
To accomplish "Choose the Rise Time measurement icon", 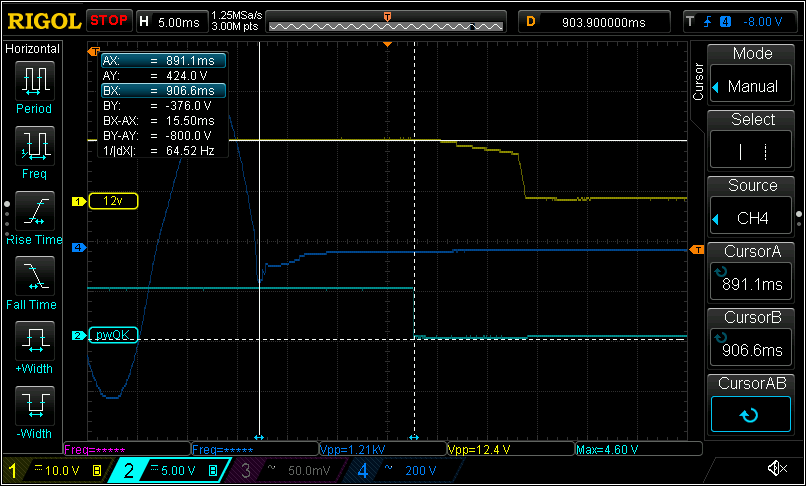I will point(34,211).
